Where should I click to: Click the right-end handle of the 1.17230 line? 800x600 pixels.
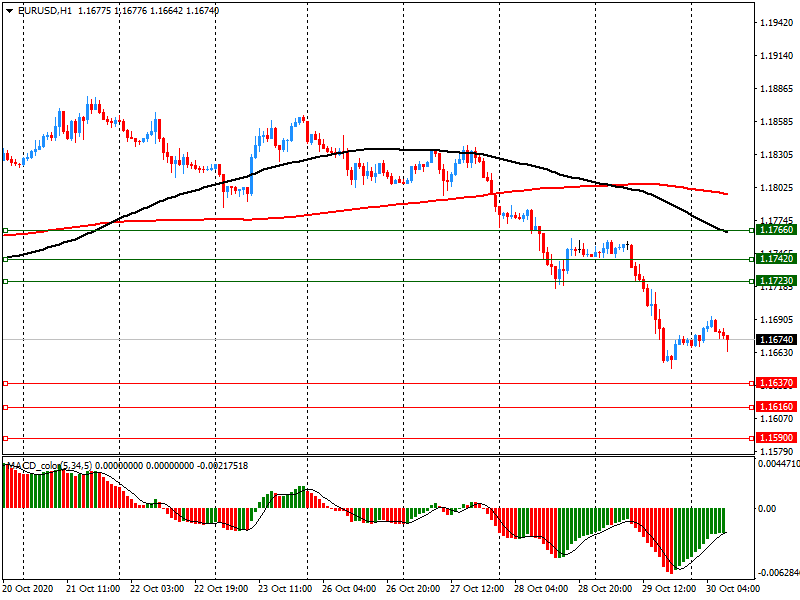point(752,282)
